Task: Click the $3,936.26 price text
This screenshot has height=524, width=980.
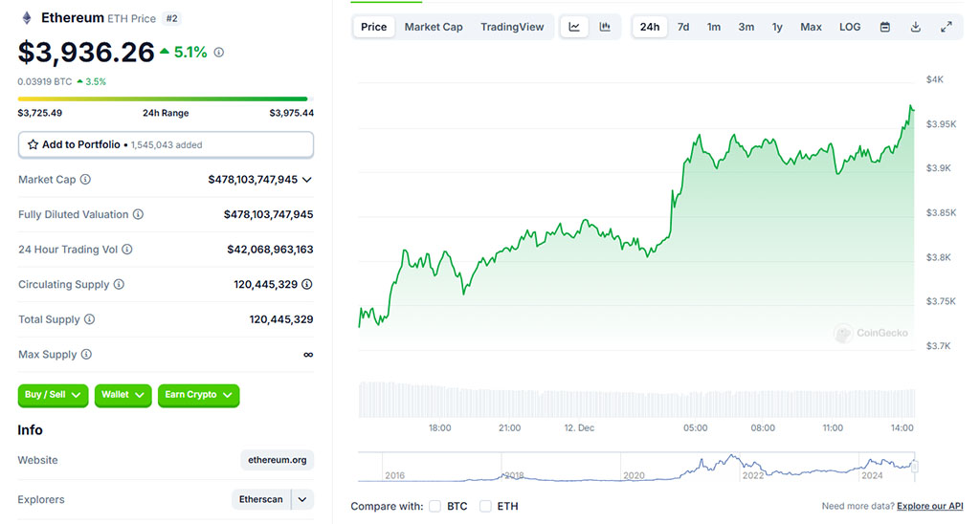Action: (x=86, y=53)
